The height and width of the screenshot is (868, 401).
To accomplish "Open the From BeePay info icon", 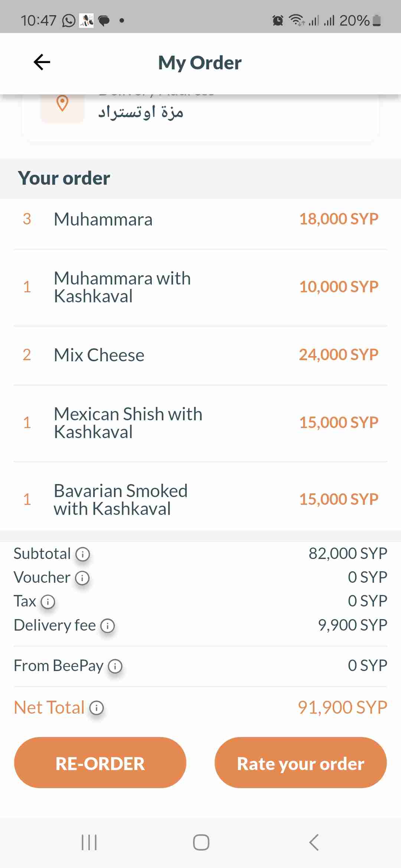I will click(115, 666).
